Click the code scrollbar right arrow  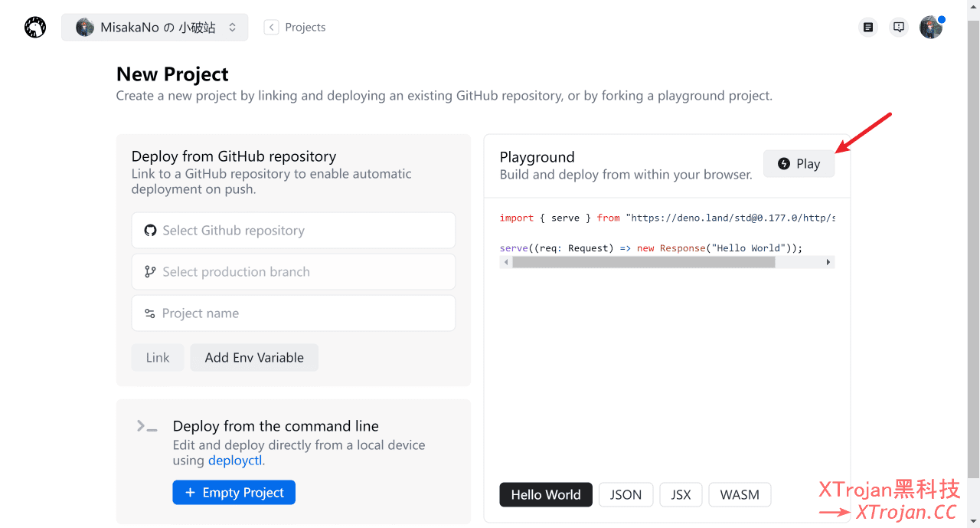[828, 262]
